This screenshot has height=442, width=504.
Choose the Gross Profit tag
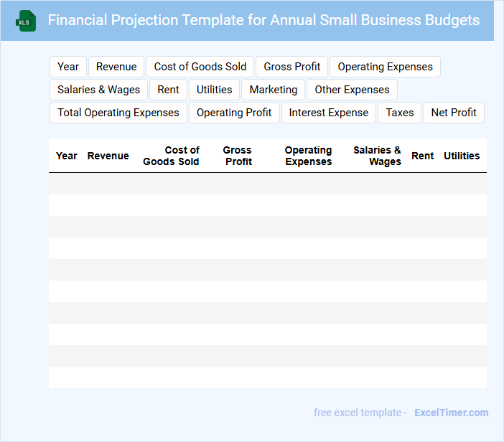[x=292, y=67]
